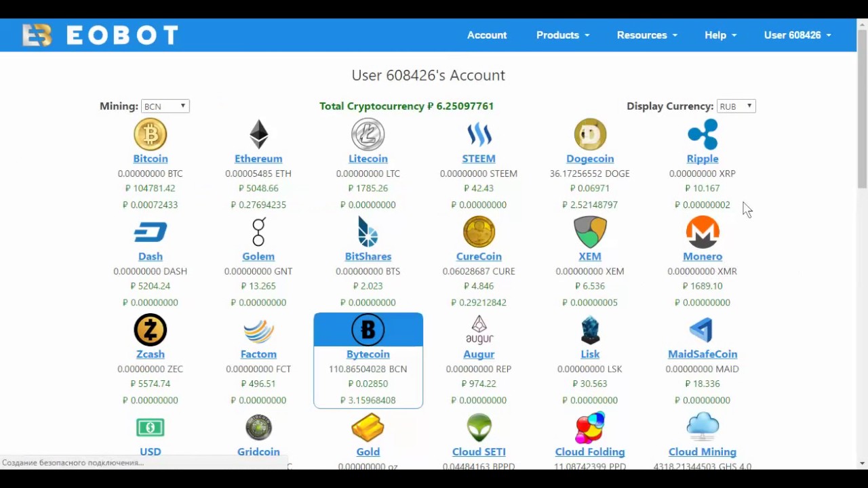Open the Gold link
The image size is (868, 488).
click(x=368, y=451)
